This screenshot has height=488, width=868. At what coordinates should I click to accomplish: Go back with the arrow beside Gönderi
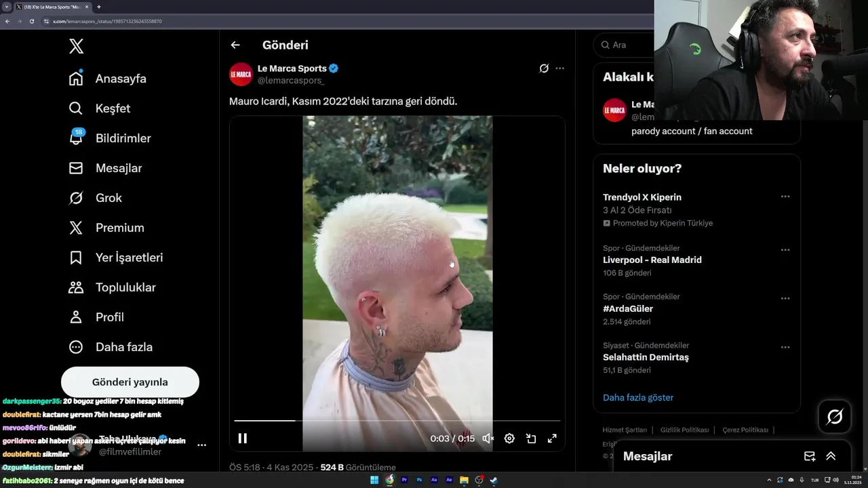(235, 45)
